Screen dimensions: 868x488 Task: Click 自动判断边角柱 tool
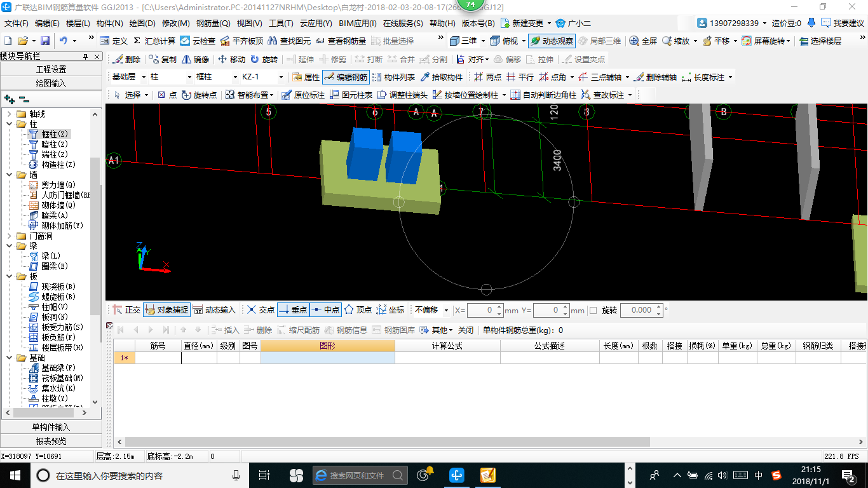tap(543, 95)
